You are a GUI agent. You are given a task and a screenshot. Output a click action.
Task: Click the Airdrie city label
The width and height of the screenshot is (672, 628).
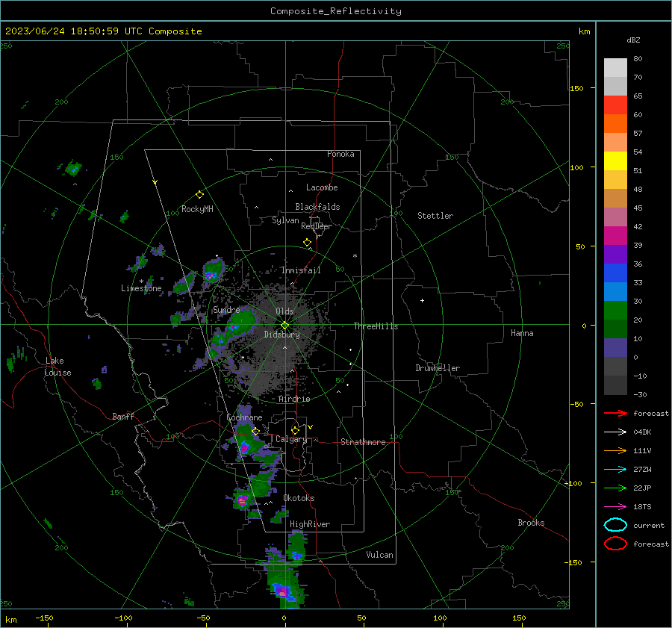pos(294,399)
